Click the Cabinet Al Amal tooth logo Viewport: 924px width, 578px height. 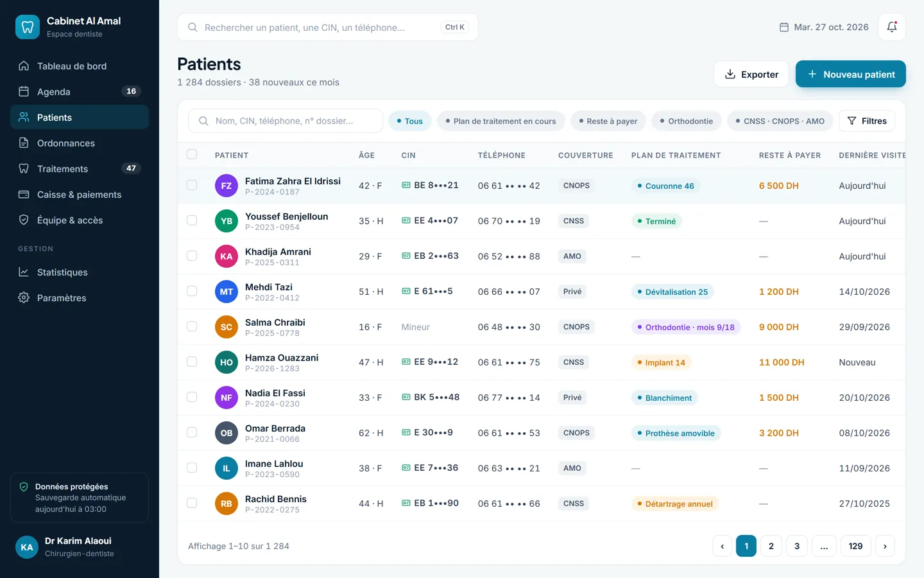point(27,27)
